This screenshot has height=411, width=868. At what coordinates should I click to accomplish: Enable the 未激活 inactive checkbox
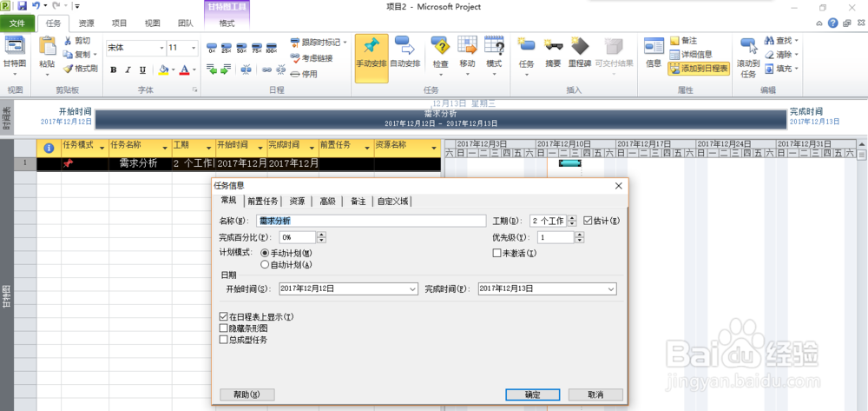[496, 253]
